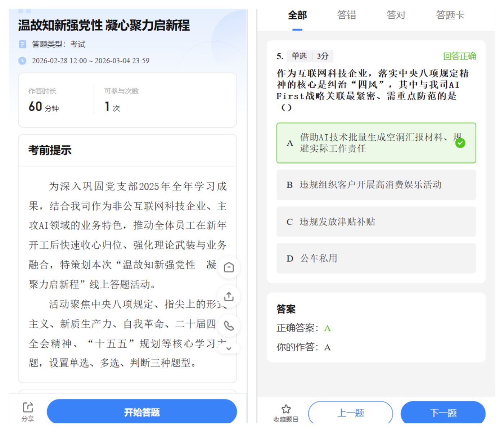Click the upload/share icon in the floating toolbar

tap(229, 296)
